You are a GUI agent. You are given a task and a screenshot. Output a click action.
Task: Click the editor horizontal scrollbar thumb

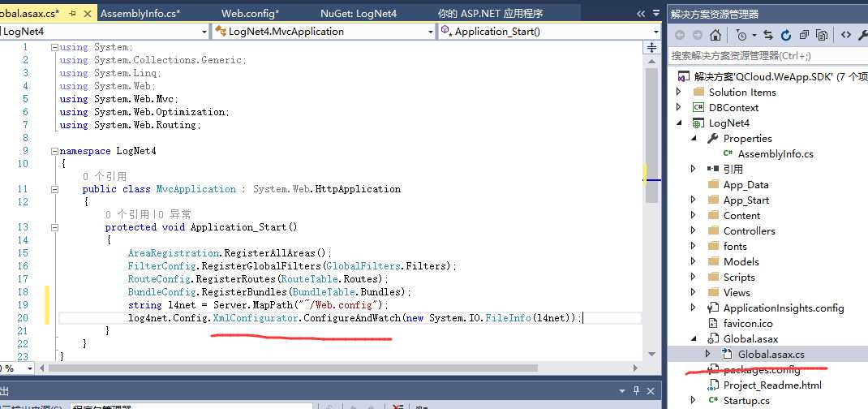pos(293,368)
